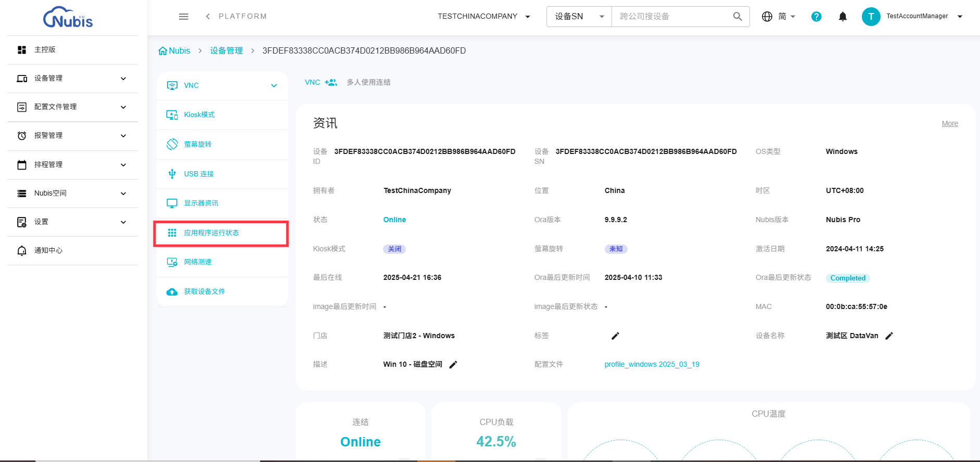Click the Kiosk模式 monitor icon
The width and height of the screenshot is (980, 462).
[x=172, y=115]
